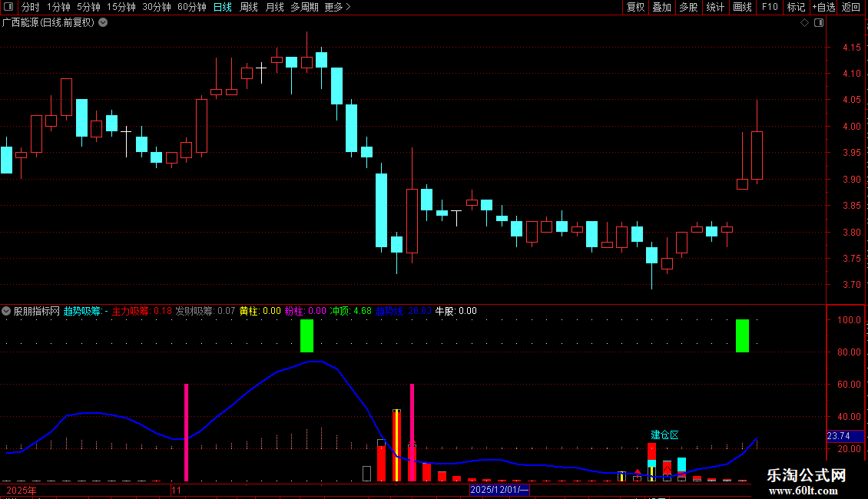Select the 15分钟 period

pyautogui.click(x=121, y=7)
